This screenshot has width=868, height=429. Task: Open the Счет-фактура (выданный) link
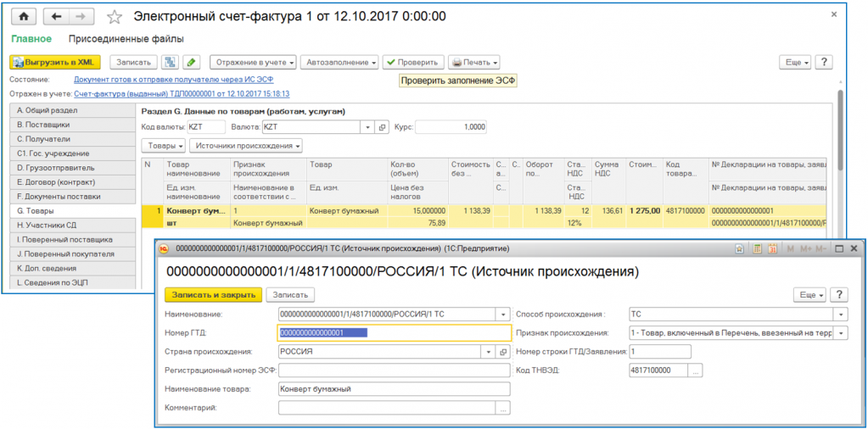[x=182, y=94]
